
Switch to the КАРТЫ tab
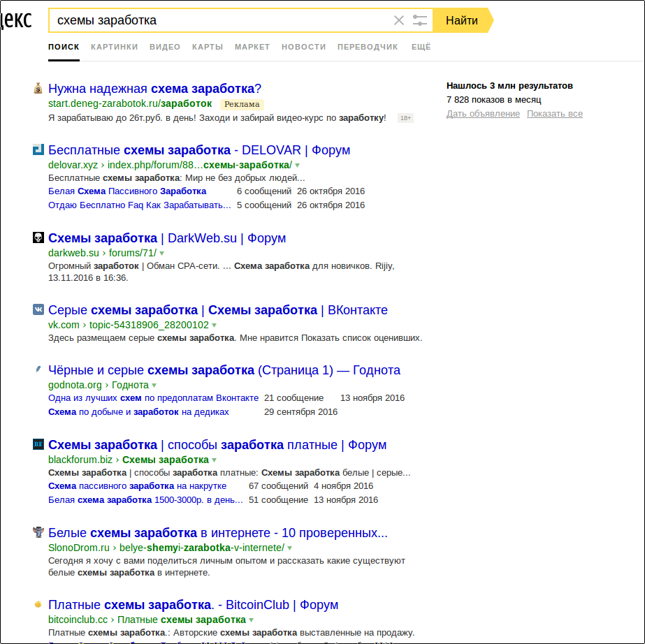pyautogui.click(x=208, y=47)
